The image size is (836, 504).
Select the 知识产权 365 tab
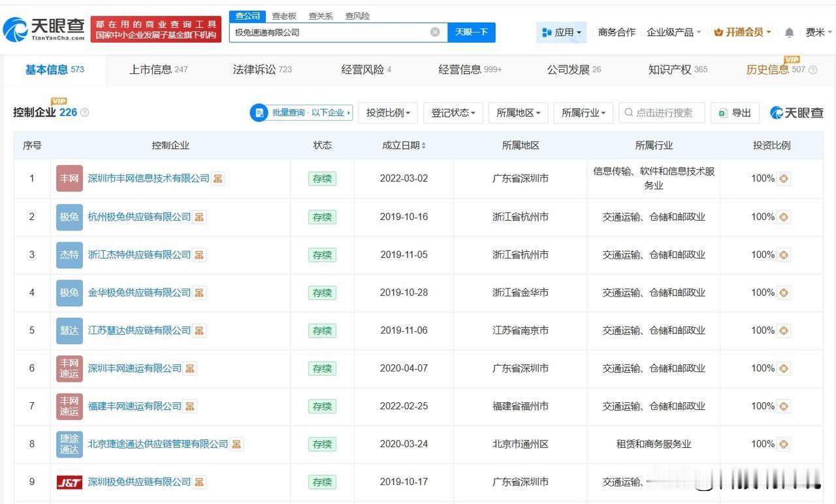coord(678,70)
